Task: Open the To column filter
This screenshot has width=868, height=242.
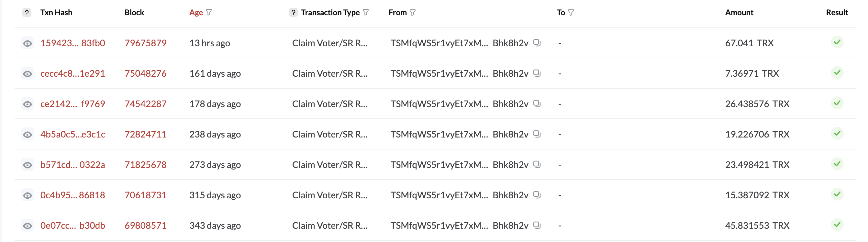Action: coord(571,13)
